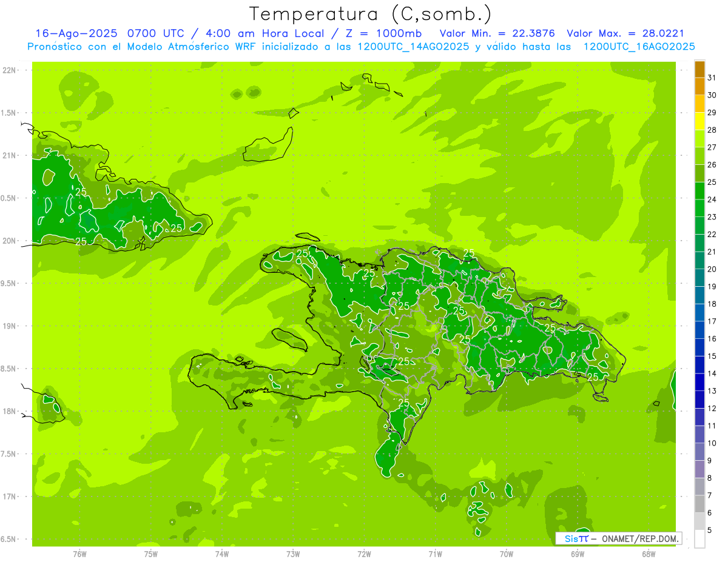Click the '72W' longitude label
This screenshot has width=728, height=562.
365,554
